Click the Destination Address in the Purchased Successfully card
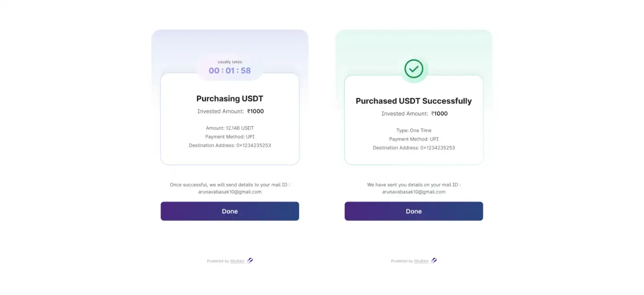The image size is (644, 295). tap(414, 148)
